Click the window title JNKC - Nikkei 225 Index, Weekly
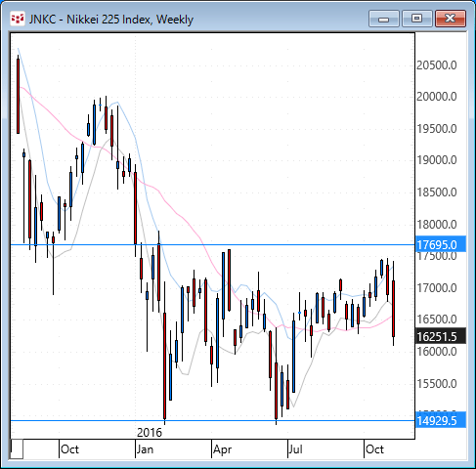The width and height of the screenshot is (476, 469). point(111,20)
